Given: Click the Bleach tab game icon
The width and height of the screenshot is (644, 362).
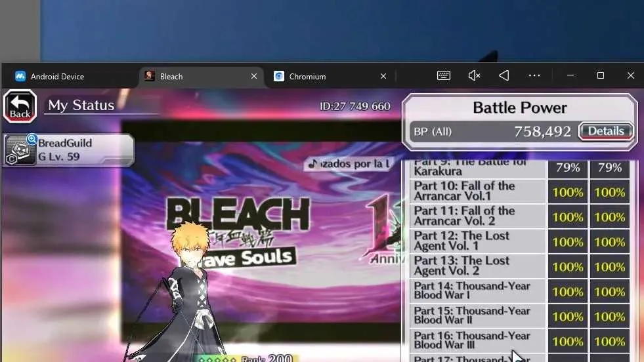Looking at the screenshot, I should pos(150,76).
